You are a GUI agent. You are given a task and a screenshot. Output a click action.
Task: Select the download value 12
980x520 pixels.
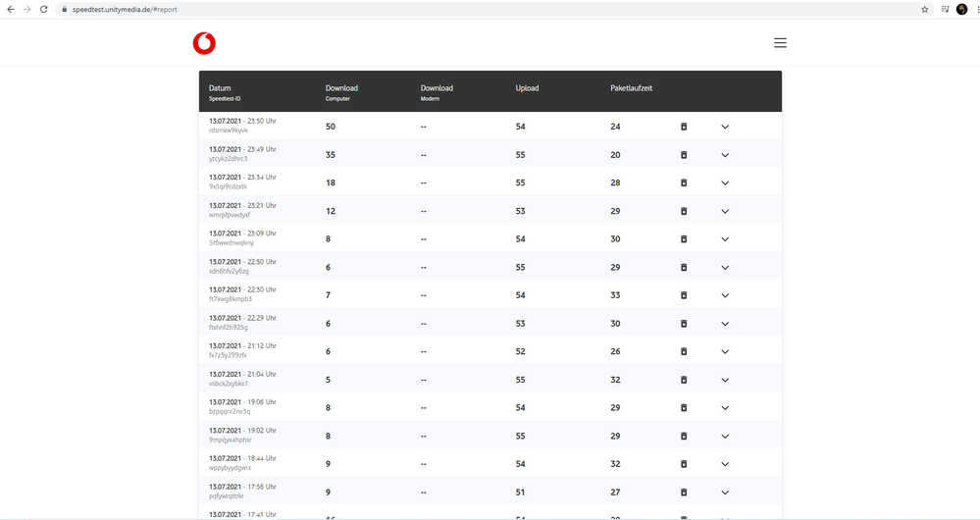tap(330, 211)
